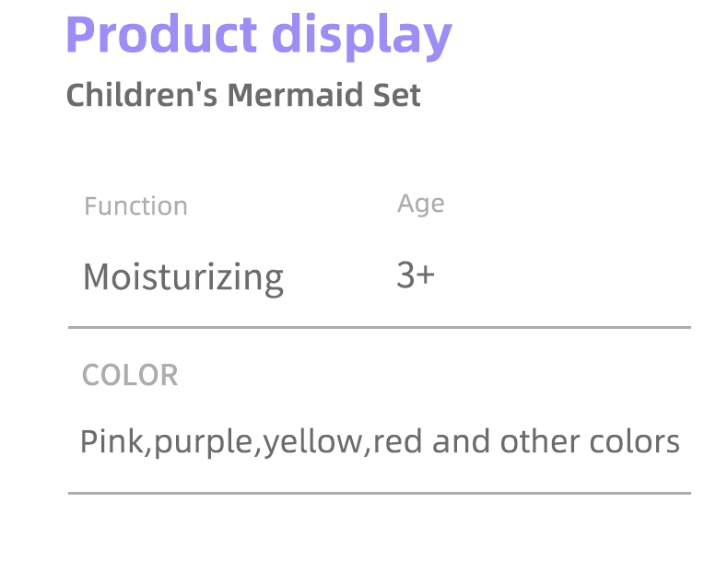Select the word "Children's" in the subtitle
This screenshot has width=728, height=561.
[142, 95]
